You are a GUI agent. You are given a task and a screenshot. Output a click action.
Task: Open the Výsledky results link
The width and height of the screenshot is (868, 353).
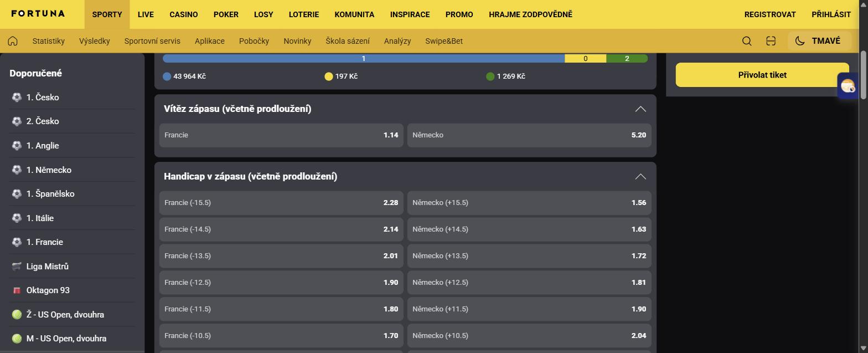click(95, 41)
